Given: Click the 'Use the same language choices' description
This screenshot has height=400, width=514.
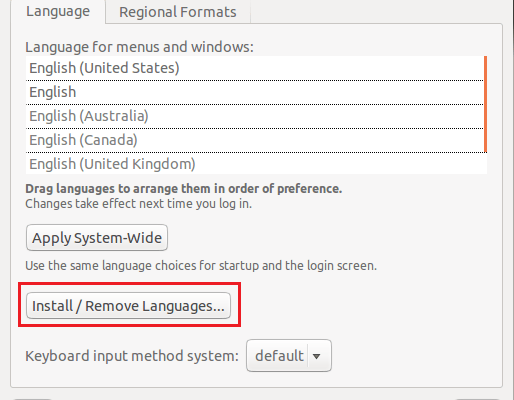Looking at the screenshot, I should point(201,266).
